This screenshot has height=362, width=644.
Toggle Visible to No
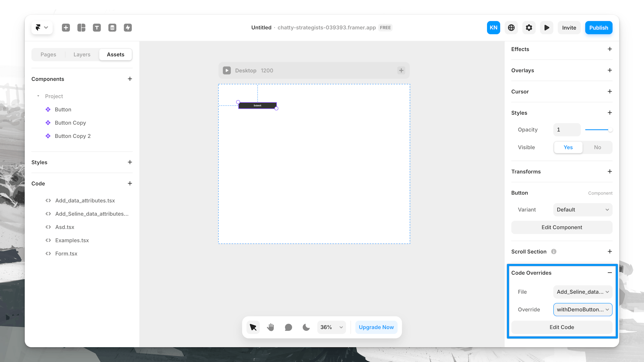[597, 147]
